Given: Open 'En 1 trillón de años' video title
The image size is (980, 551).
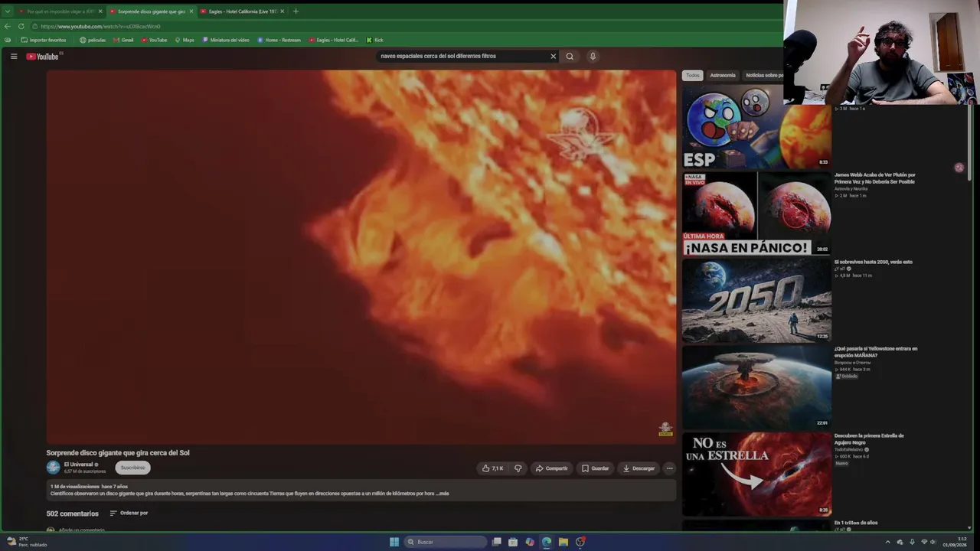Looking at the screenshot, I should pyautogui.click(x=856, y=523).
